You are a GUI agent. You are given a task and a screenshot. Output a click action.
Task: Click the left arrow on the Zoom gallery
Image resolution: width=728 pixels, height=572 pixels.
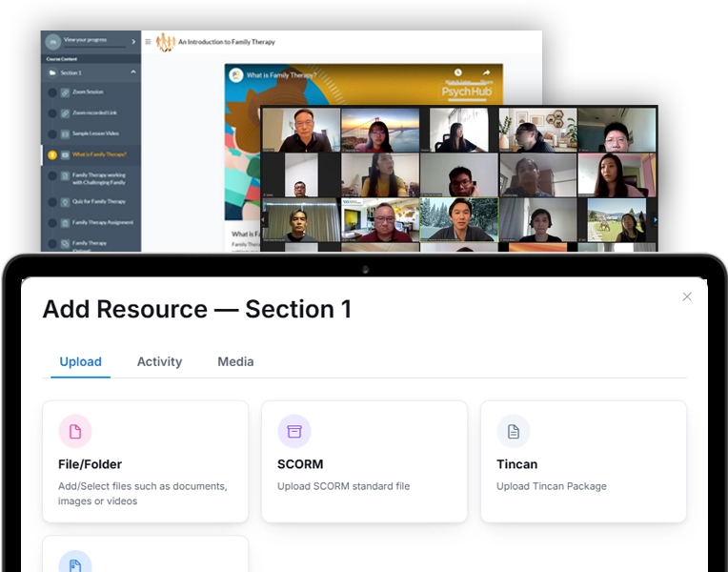[264, 220]
